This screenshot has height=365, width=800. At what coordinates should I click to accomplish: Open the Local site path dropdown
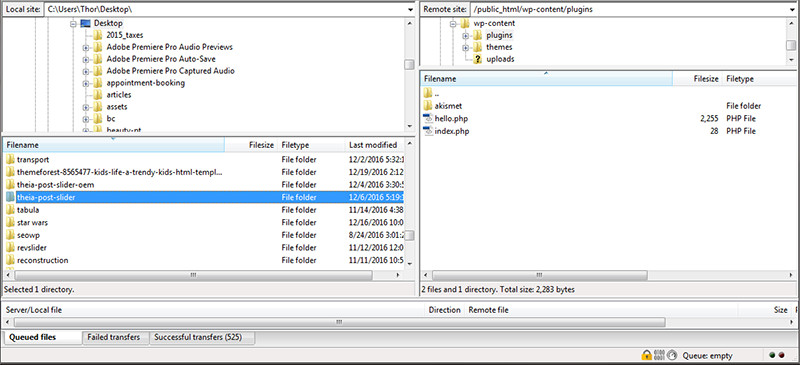410,9
